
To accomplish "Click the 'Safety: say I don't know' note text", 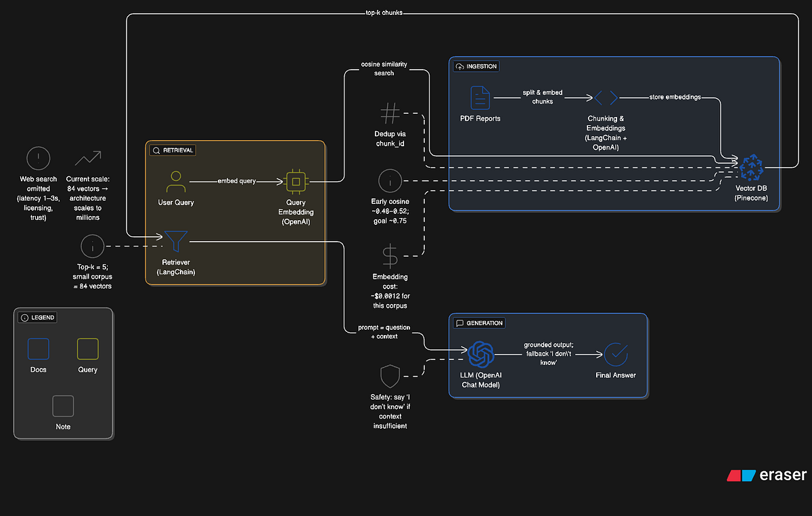I will coord(390,412).
